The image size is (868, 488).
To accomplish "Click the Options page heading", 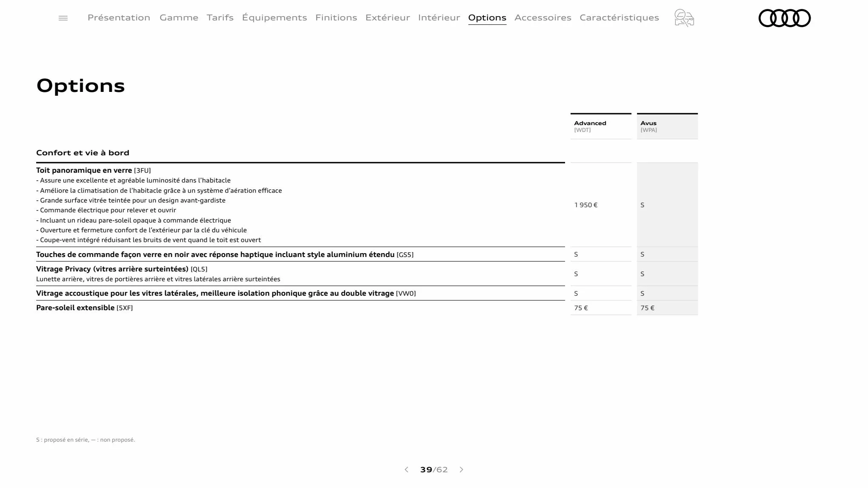I will (81, 86).
